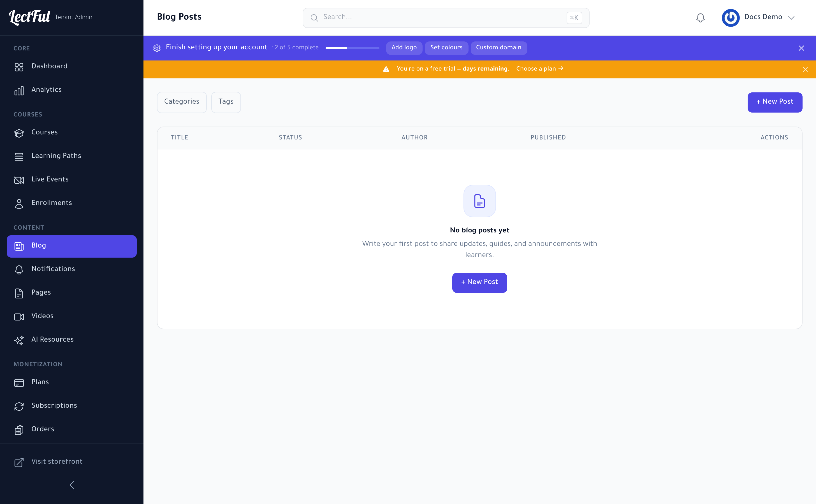Click the Enrollments person icon
816x504 pixels.
tap(19, 204)
